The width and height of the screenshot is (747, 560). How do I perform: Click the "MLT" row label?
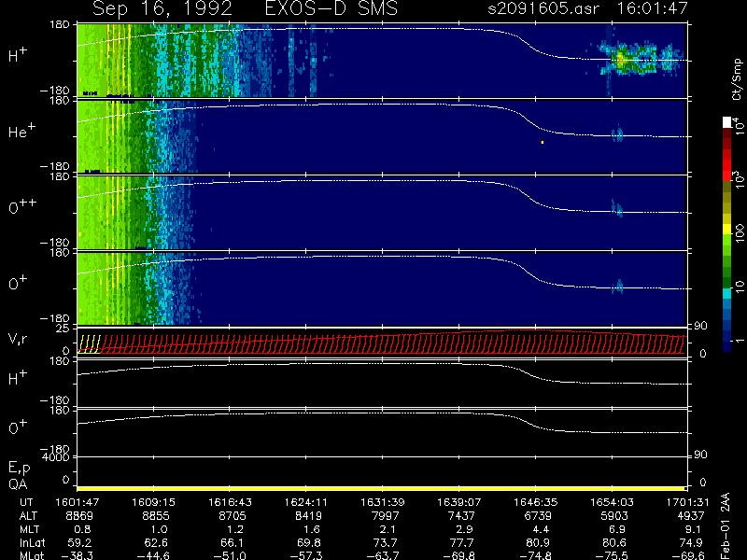29,529
